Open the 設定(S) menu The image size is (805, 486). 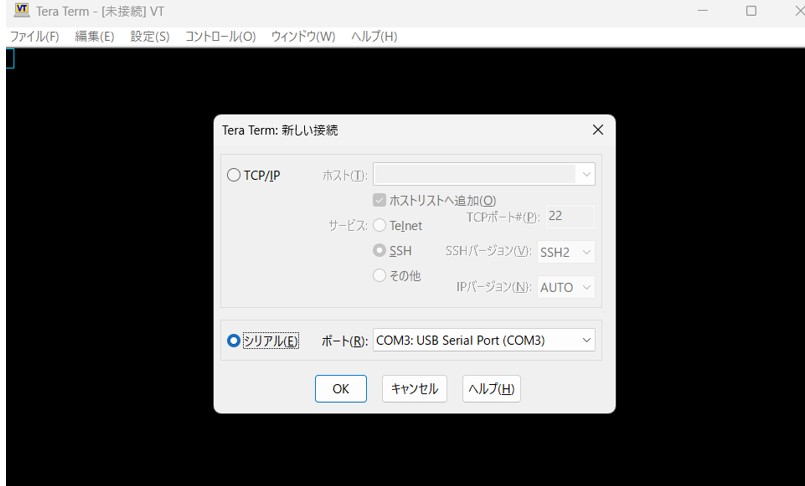tap(150, 36)
